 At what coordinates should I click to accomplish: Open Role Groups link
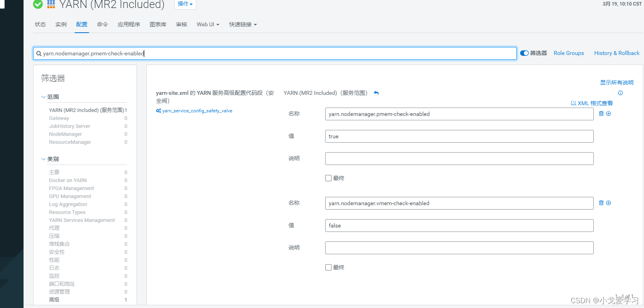pos(569,53)
